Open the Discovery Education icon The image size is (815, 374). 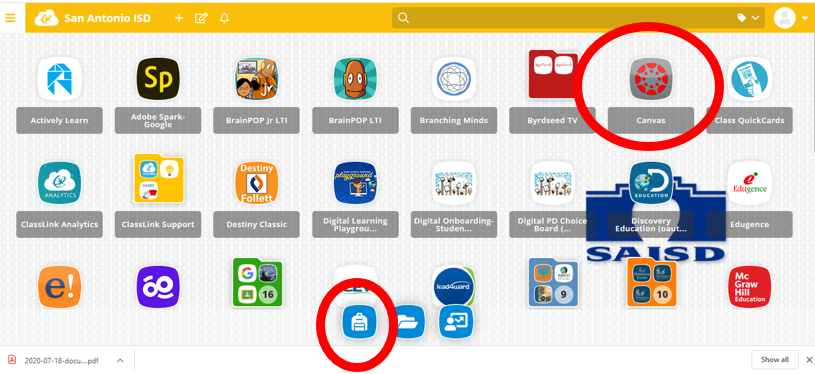point(651,183)
